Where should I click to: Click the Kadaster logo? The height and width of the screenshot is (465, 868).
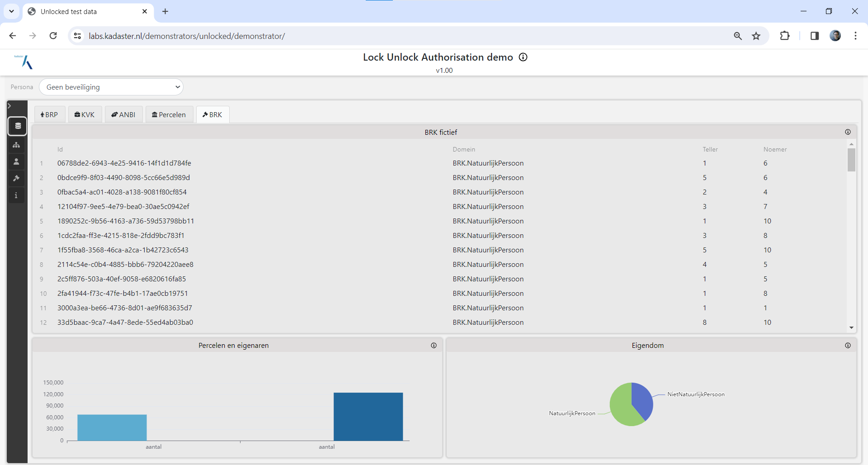point(24,62)
